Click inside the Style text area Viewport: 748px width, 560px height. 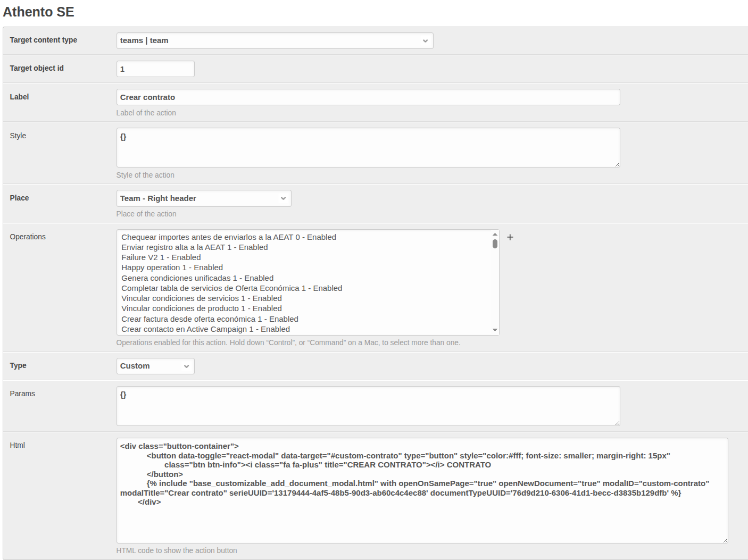coord(368,148)
